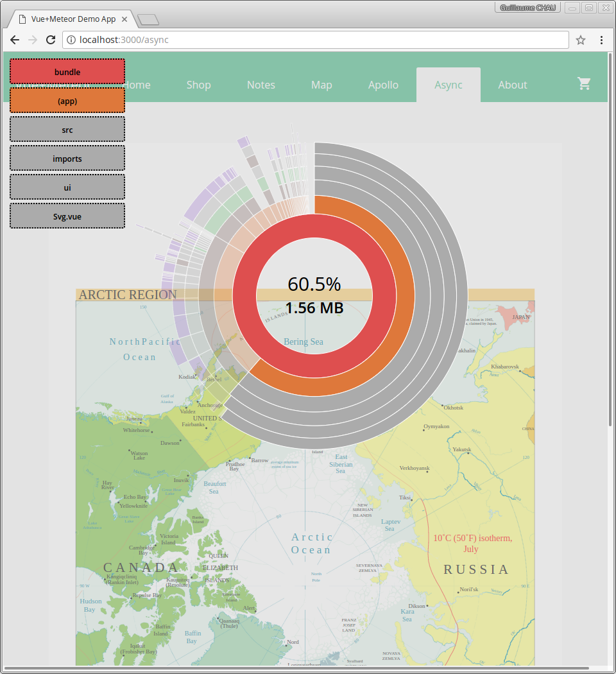Click the Hudson Bay label on the map
The image size is (616, 674).
(90, 605)
